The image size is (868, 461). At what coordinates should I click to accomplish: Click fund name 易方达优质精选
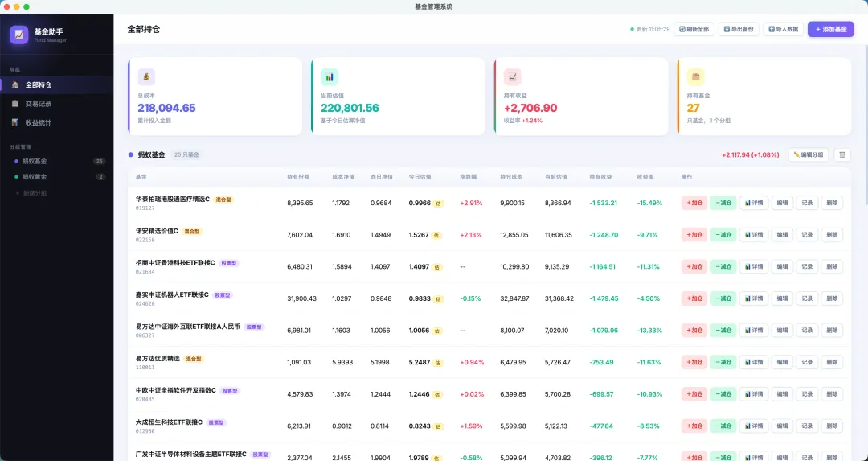[x=158, y=359]
